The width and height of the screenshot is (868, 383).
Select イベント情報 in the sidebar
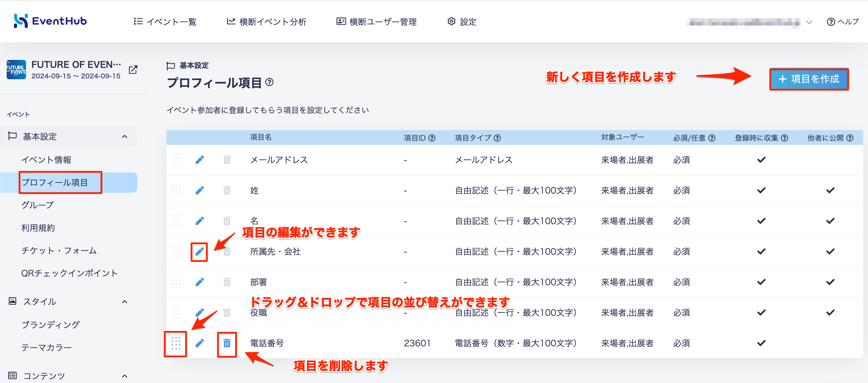(46, 160)
